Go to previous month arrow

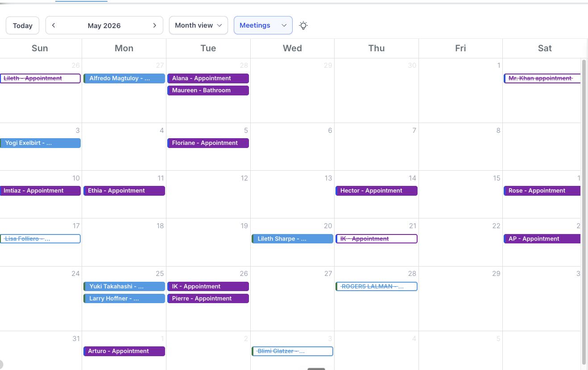point(54,25)
